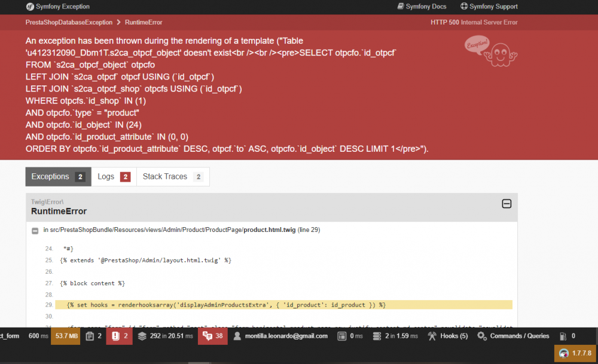Click the Symfony logo icon in the header

click(30, 7)
